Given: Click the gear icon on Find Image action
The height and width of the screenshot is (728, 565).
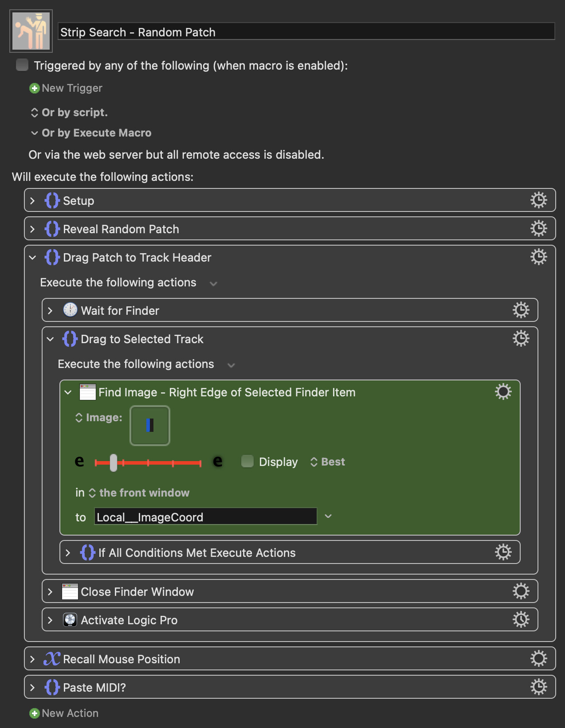Looking at the screenshot, I should point(503,392).
